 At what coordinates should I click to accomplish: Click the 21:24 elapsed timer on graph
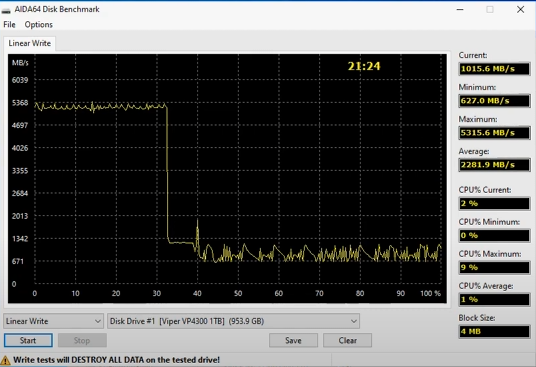tap(364, 66)
